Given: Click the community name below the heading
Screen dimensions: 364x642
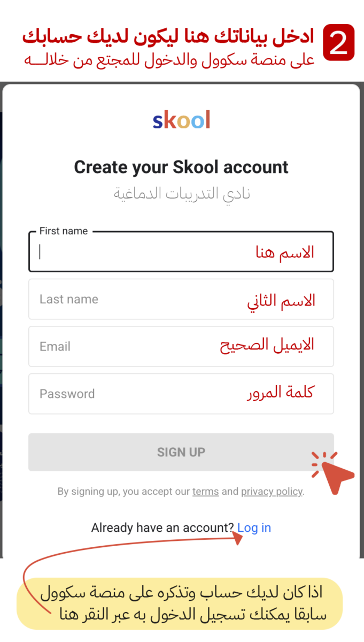Looking at the screenshot, I should pyautogui.click(x=181, y=193).
